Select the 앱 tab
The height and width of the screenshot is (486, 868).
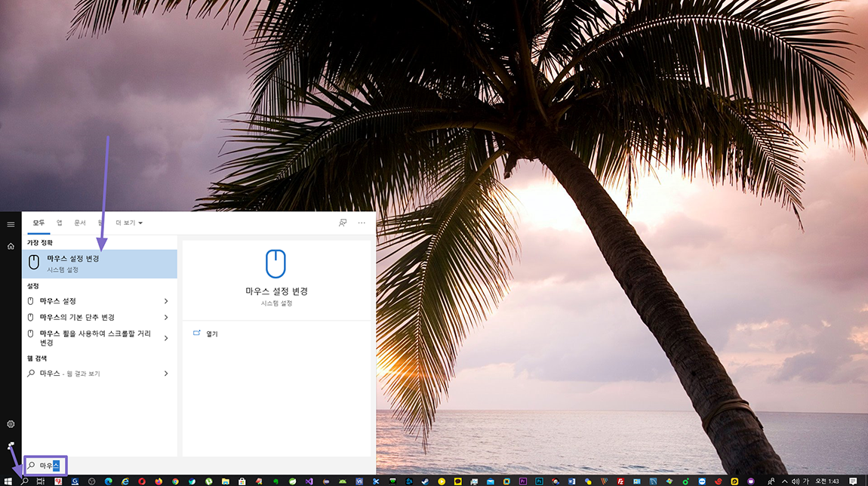click(59, 223)
